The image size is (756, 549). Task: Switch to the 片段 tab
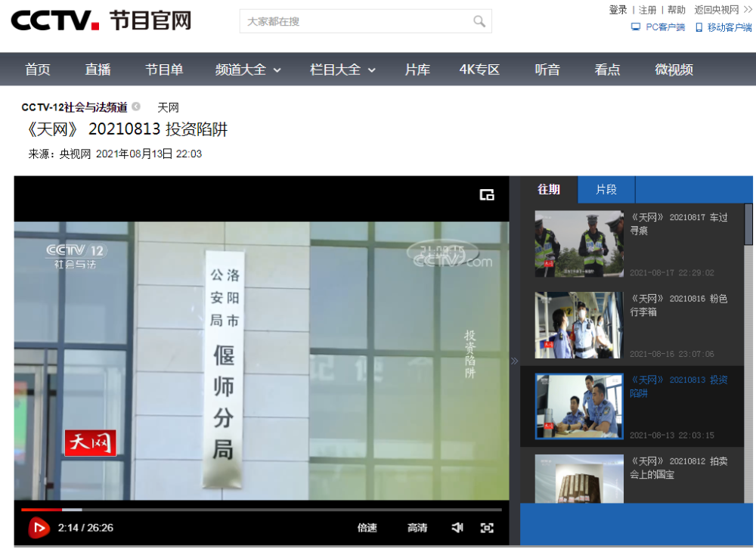point(606,190)
